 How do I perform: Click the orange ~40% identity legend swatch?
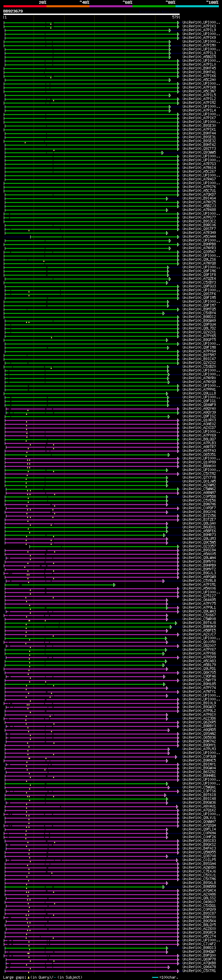coord(68,6)
